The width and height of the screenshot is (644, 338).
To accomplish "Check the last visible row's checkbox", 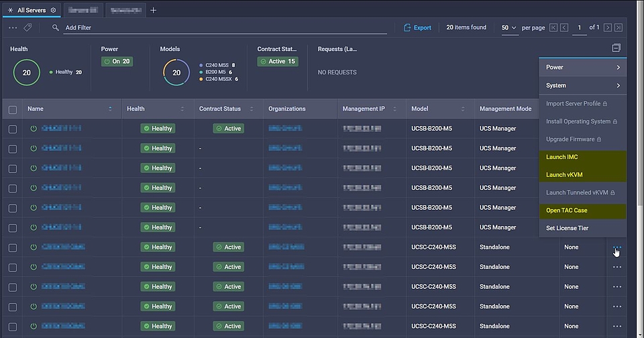I will (13, 326).
